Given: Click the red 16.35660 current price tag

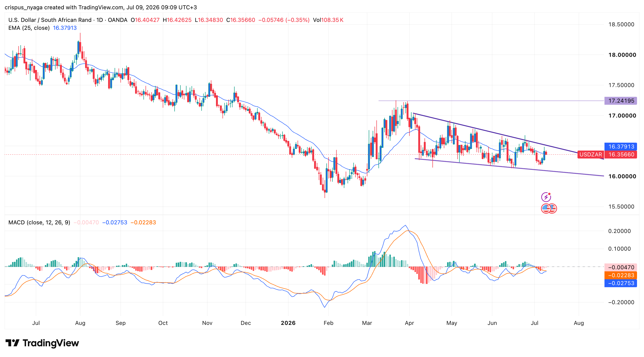Looking at the screenshot, I should [621, 154].
